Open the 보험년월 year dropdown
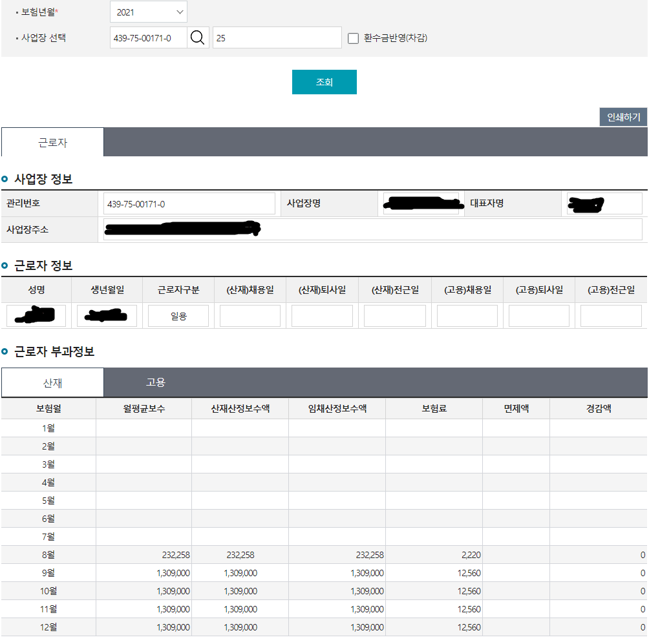 pos(149,12)
